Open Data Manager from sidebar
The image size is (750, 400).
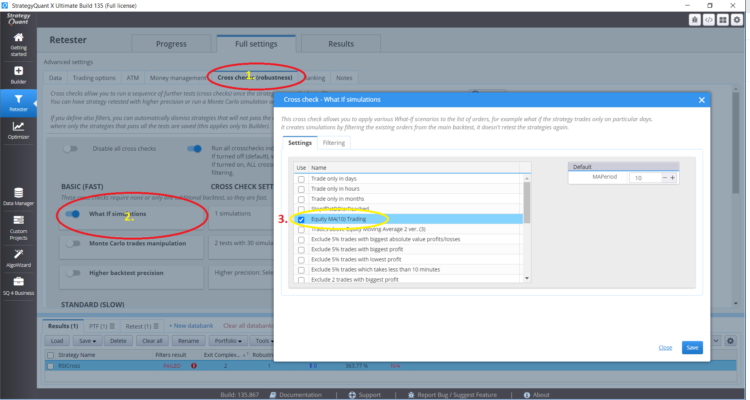[18, 197]
